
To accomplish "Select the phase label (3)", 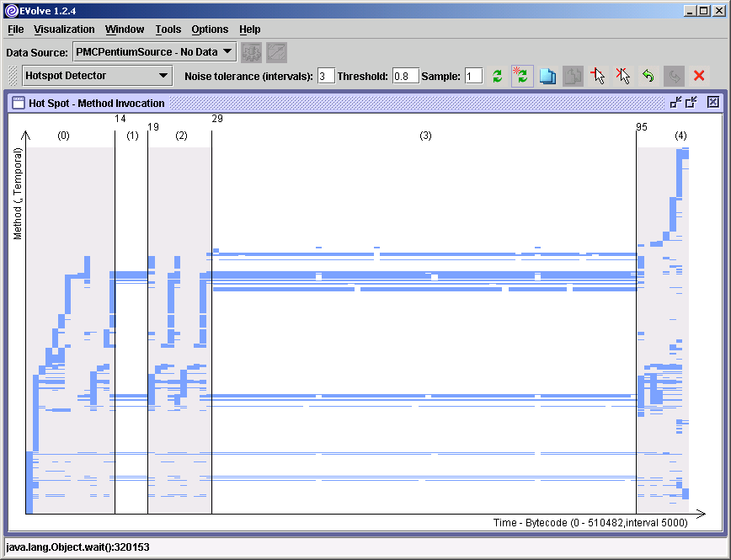I will point(425,136).
